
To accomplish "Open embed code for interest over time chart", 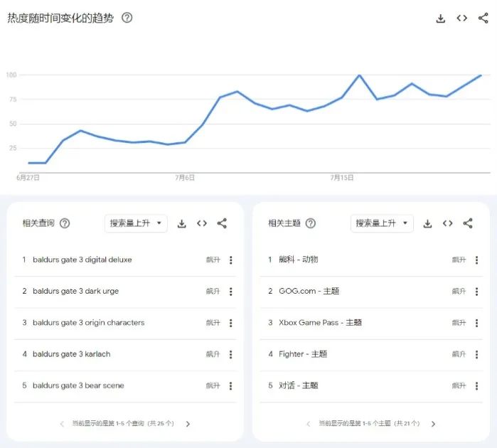I will point(462,18).
